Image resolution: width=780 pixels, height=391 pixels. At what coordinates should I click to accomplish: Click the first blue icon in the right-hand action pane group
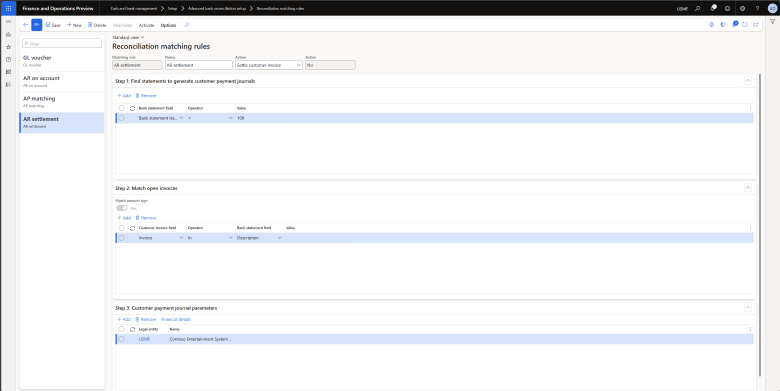point(711,24)
